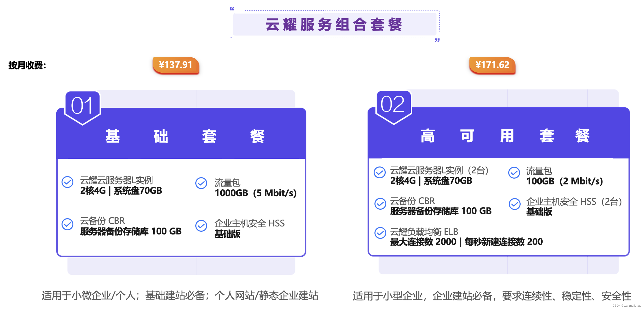Screen dimensions: 644x309
Task: Click 云备份 CBR label in 基础套餐
Action: pyautogui.click(x=103, y=221)
